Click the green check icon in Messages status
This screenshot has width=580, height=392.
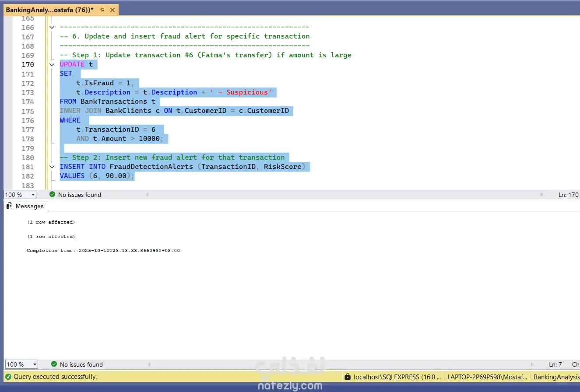point(54,364)
